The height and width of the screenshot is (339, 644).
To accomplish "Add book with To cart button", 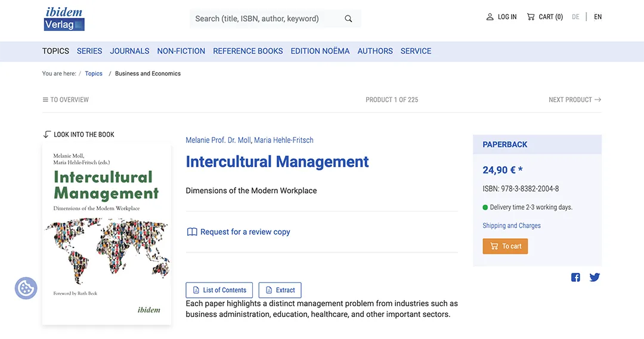I will pyautogui.click(x=505, y=246).
